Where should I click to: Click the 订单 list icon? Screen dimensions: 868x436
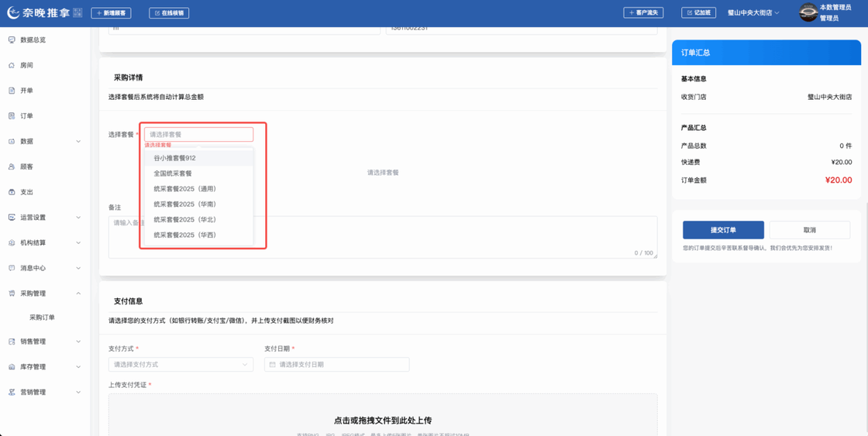pos(12,116)
